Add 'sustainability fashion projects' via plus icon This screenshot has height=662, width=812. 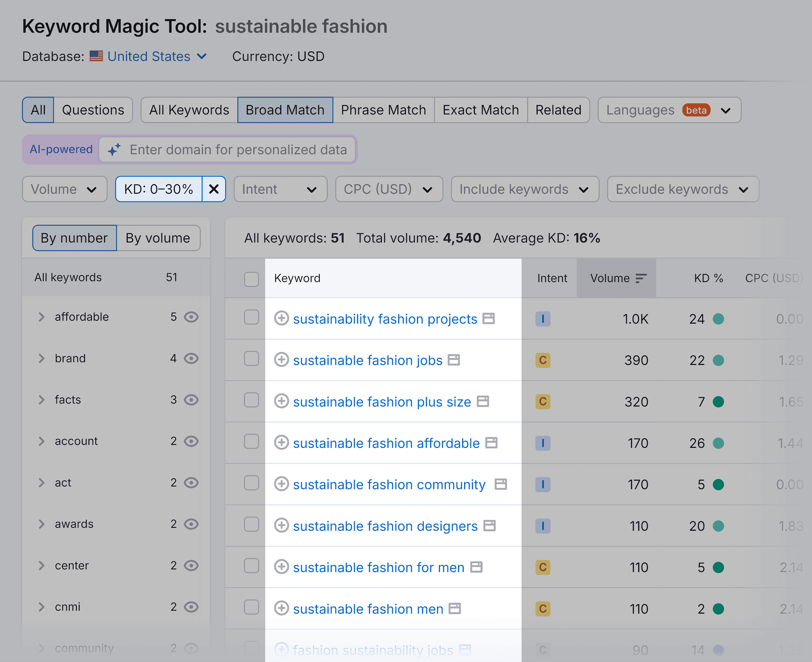click(281, 318)
